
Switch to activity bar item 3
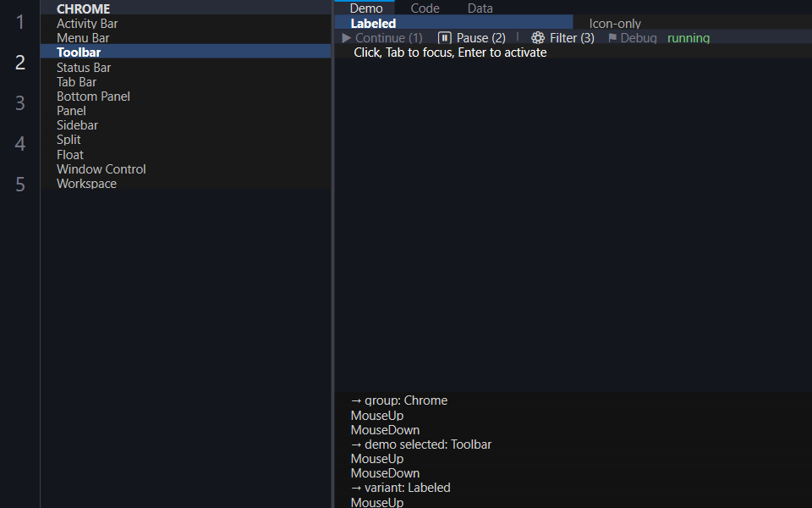coord(20,102)
